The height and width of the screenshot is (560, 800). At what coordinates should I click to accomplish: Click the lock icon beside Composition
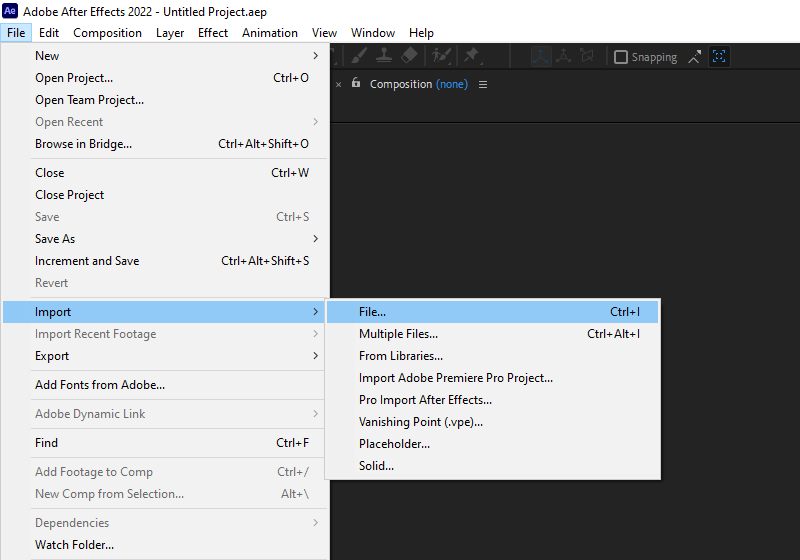(356, 84)
